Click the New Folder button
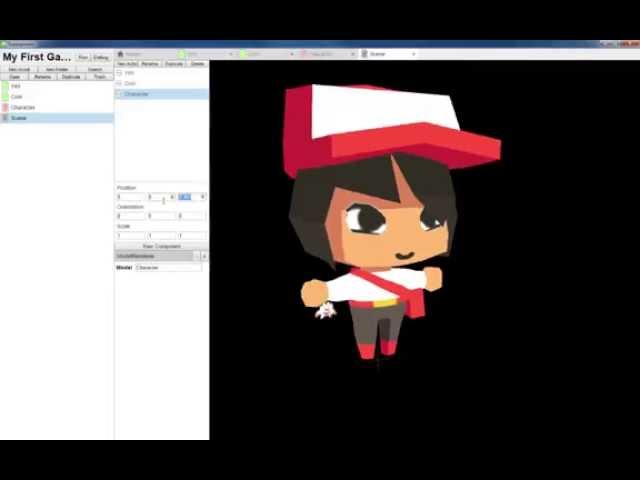This screenshot has height=480, width=640. click(57, 69)
